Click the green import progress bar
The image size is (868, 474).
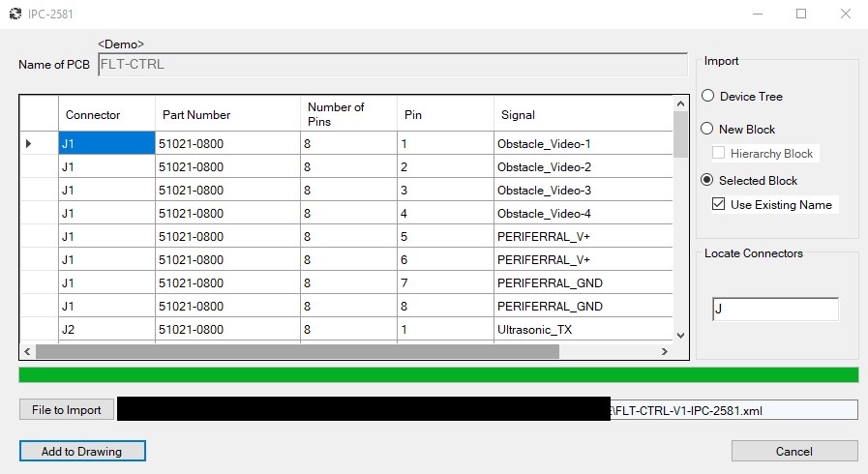[x=438, y=374]
